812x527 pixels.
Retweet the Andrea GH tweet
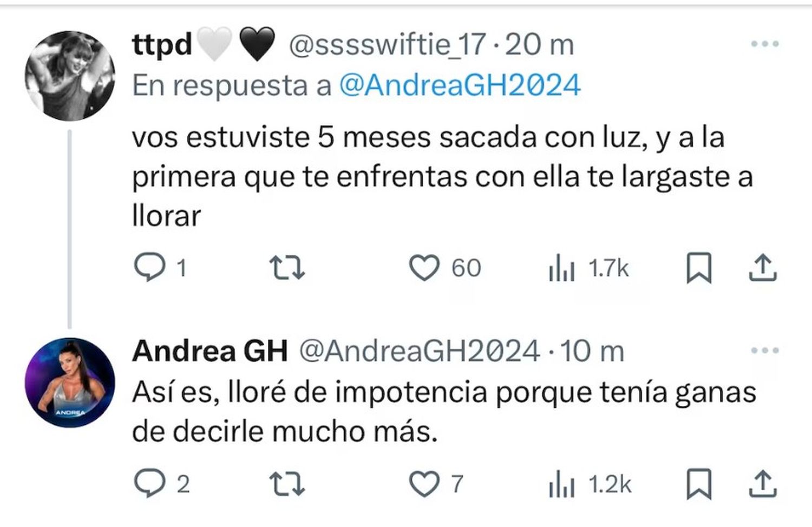pos(287,484)
